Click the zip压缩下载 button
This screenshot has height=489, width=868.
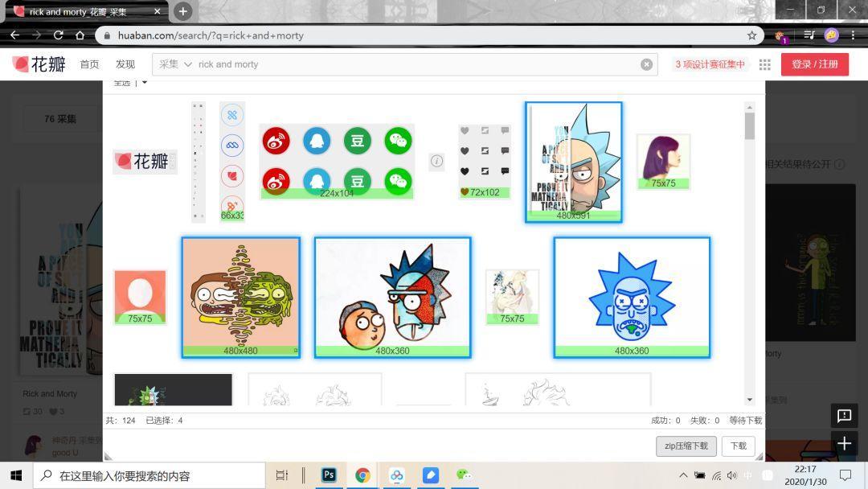(x=686, y=446)
